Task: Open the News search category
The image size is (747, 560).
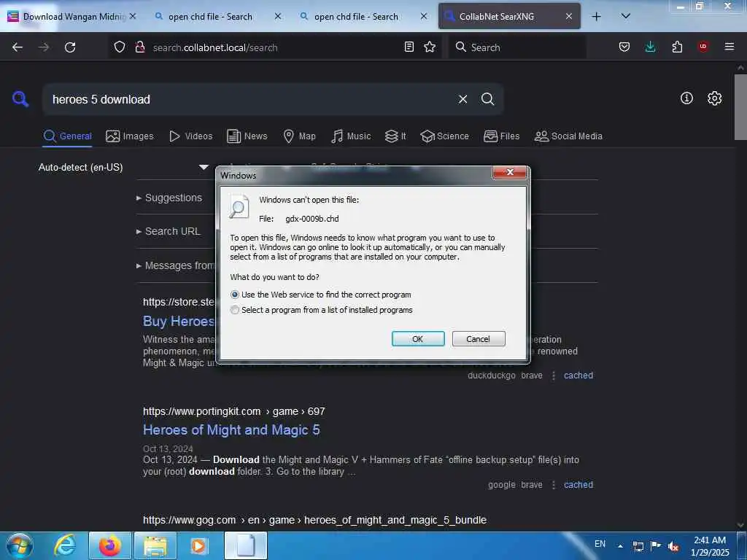Action: (x=247, y=136)
